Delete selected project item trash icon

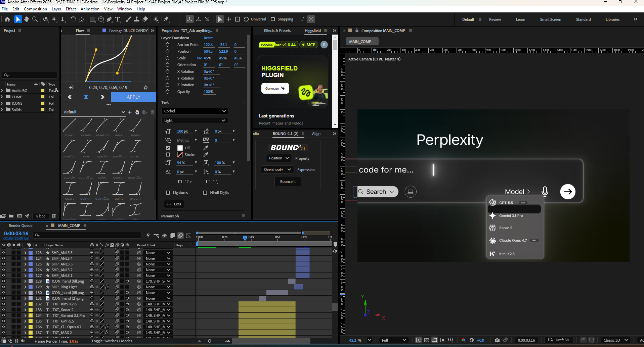click(54, 216)
